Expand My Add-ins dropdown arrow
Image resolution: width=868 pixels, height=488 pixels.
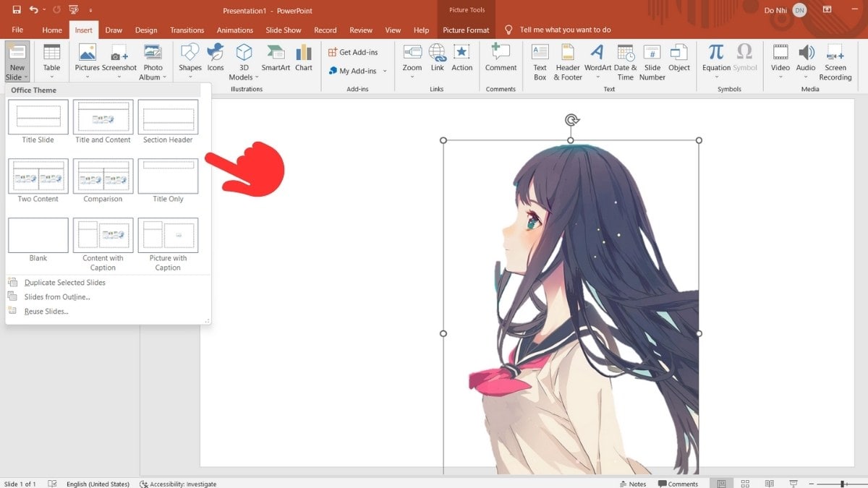coord(385,71)
